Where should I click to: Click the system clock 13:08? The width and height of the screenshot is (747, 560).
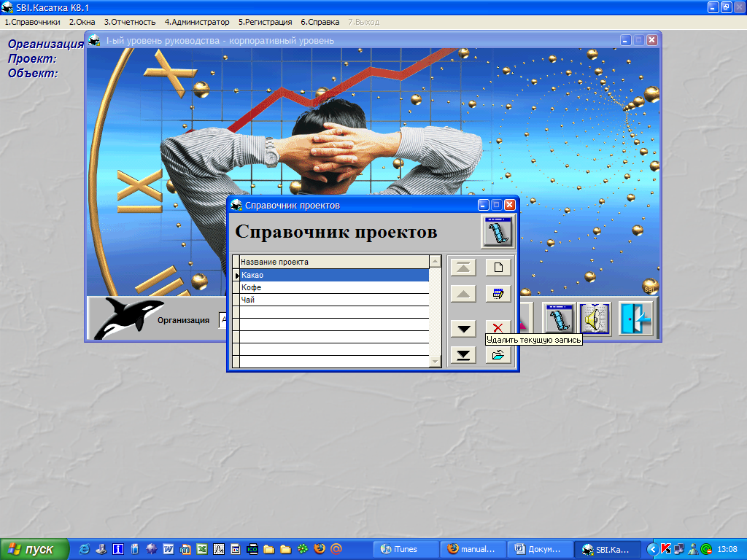click(727, 550)
